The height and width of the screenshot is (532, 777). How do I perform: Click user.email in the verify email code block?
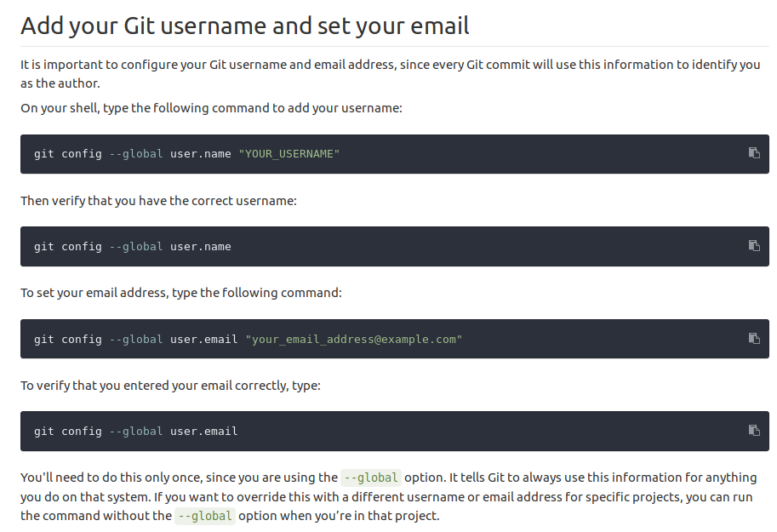(203, 432)
